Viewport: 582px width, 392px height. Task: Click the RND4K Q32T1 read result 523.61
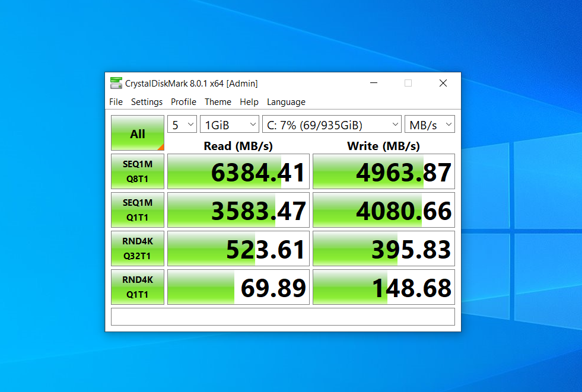pyautogui.click(x=238, y=248)
